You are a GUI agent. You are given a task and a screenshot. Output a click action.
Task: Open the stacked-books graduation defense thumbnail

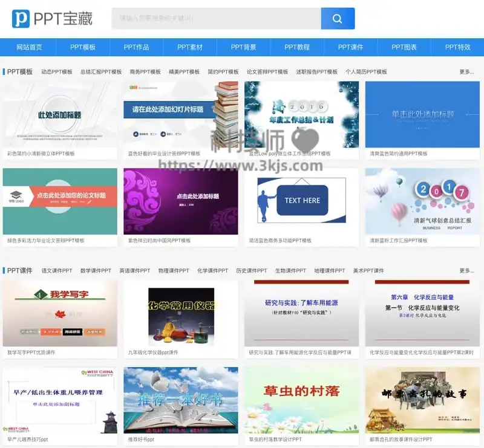coord(181,114)
